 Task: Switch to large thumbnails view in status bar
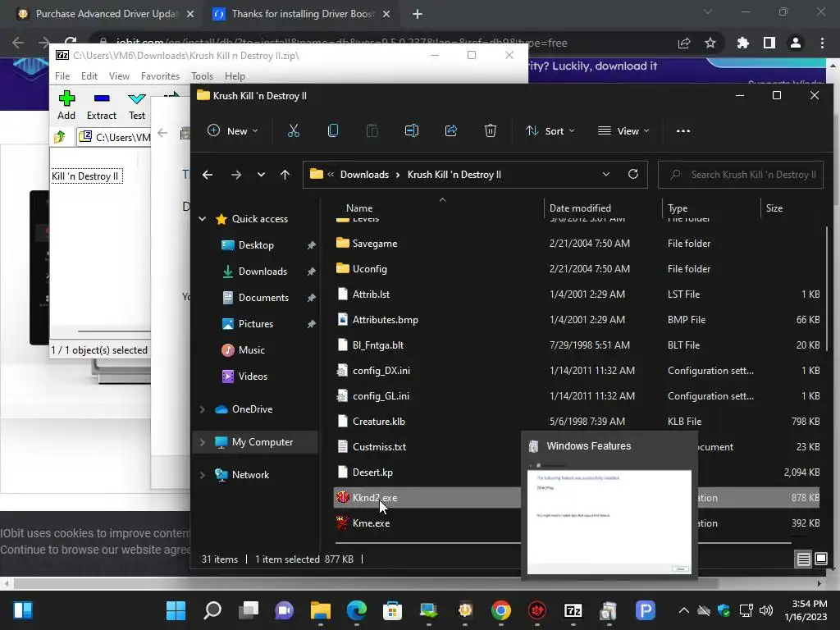pos(820,559)
